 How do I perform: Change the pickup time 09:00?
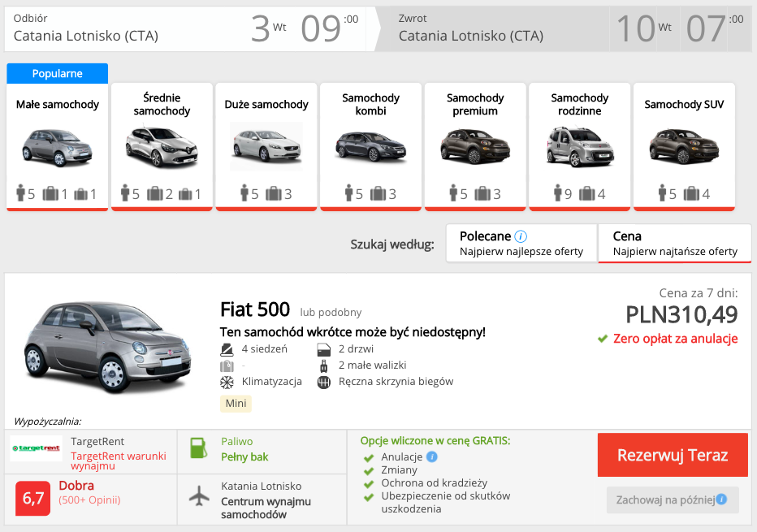coord(330,28)
